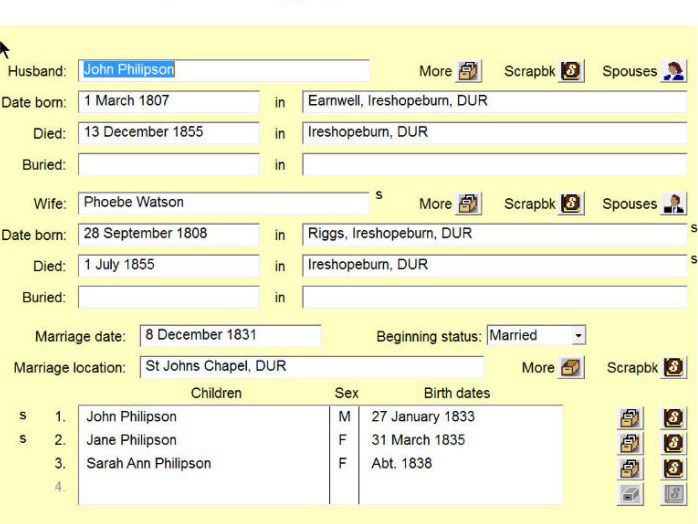Click birth date 27 January 1833

click(x=423, y=417)
